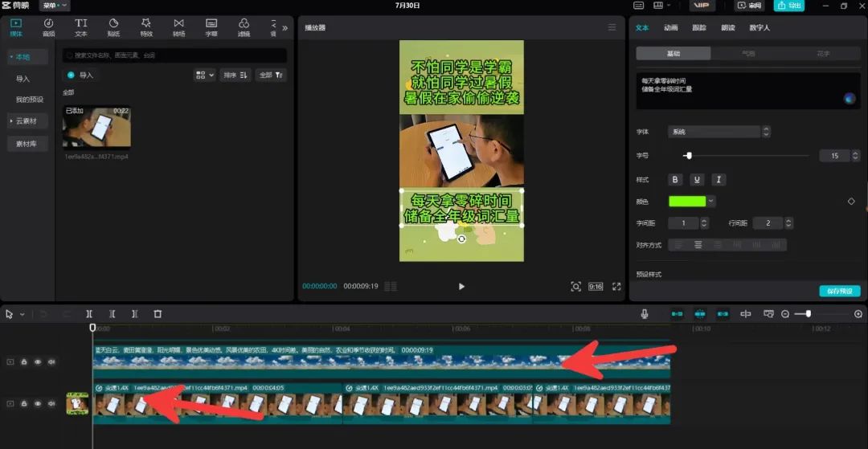
Task: Click the green text color swatch
Action: (x=686, y=202)
